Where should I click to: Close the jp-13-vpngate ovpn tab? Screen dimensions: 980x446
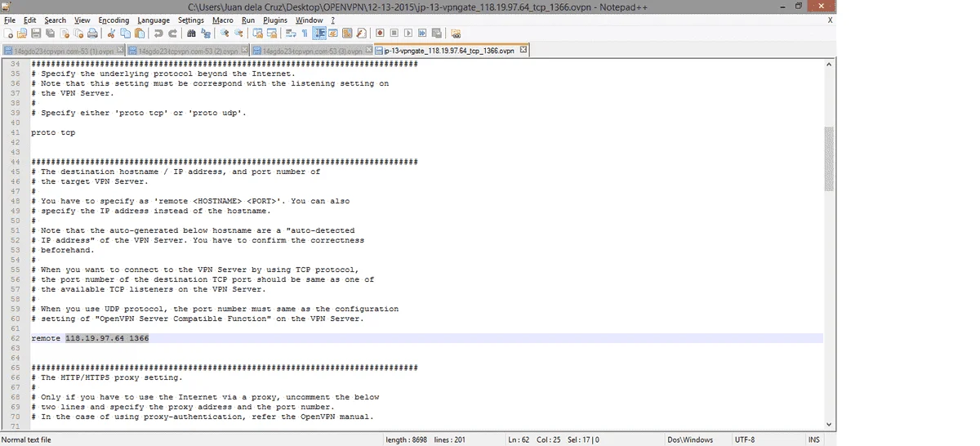point(523,50)
